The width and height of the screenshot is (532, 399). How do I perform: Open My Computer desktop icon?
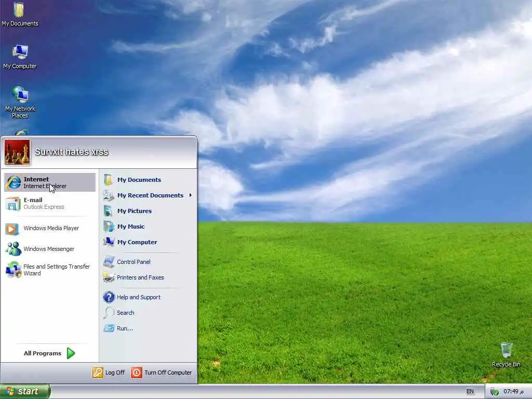(x=20, y=57)
